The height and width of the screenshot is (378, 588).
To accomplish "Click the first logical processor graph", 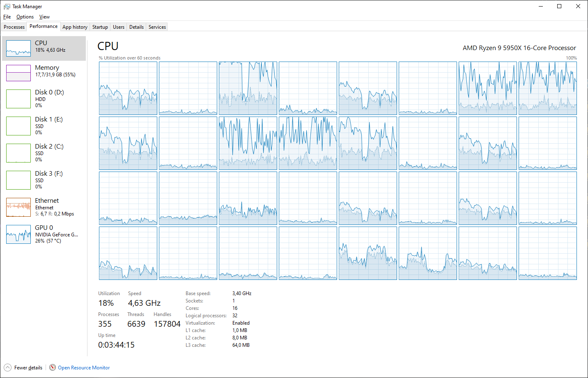I will pos(128,88).
